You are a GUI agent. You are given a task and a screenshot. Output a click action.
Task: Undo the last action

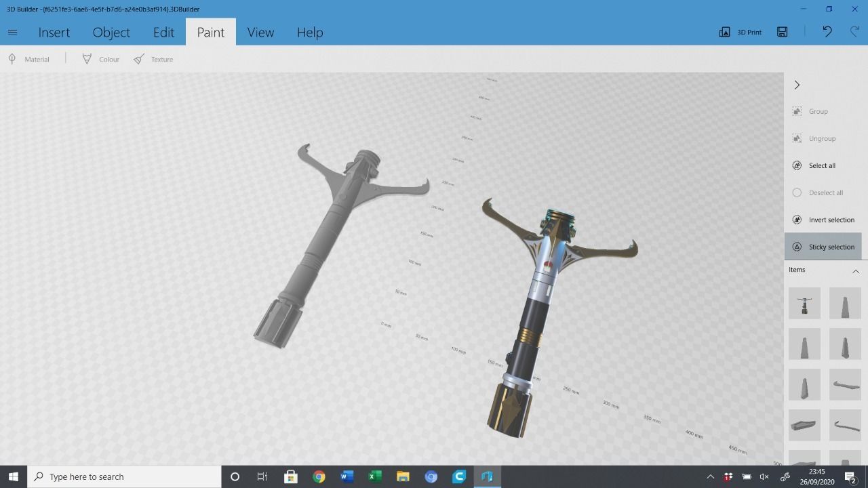(827, 32)
